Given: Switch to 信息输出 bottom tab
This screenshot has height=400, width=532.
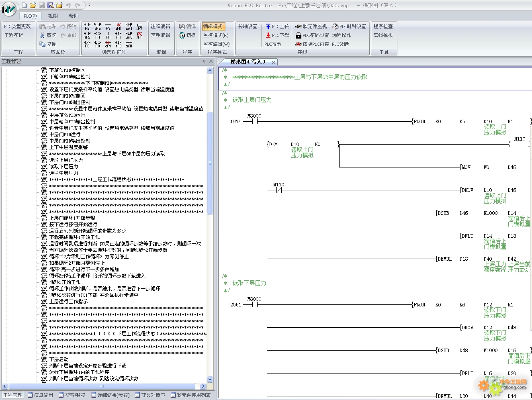Looking at the screenshot, I should pos(40,395).
